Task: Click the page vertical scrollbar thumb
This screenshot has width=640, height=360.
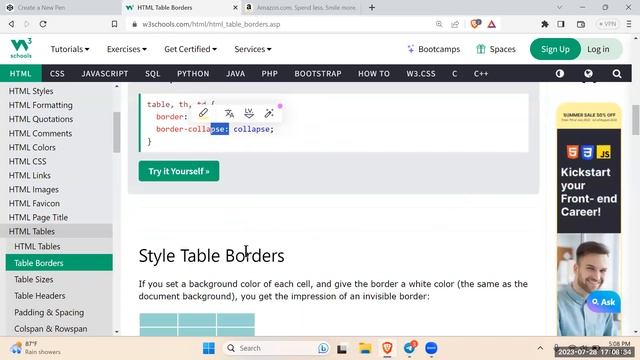Action: click(636, 119)
